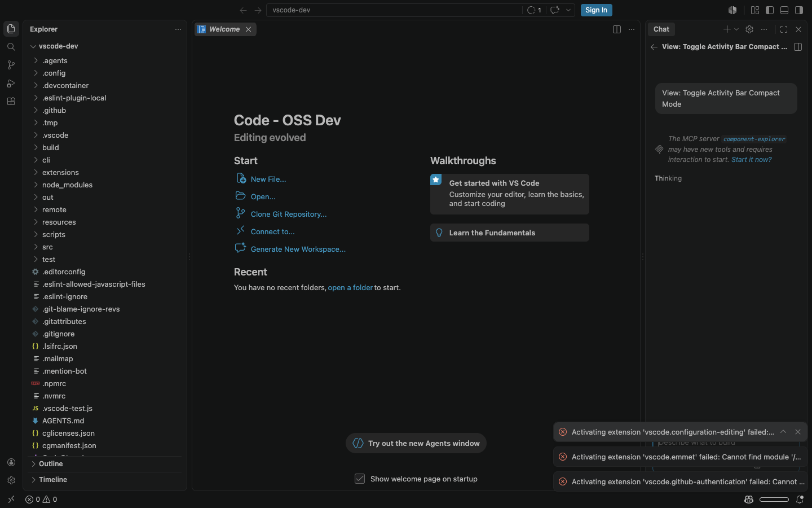Open the Search view in activity bar
Image resolution: width=812 pixels, height=508 pixels.
click(x=11, y=47)
